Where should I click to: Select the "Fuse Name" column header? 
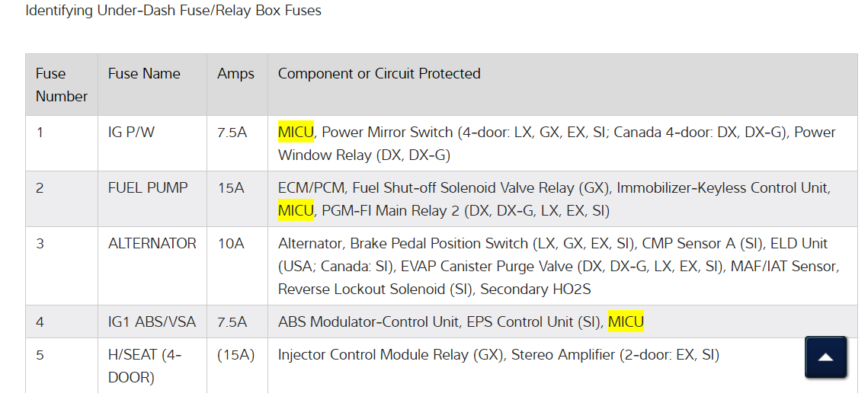coord(144,74)
